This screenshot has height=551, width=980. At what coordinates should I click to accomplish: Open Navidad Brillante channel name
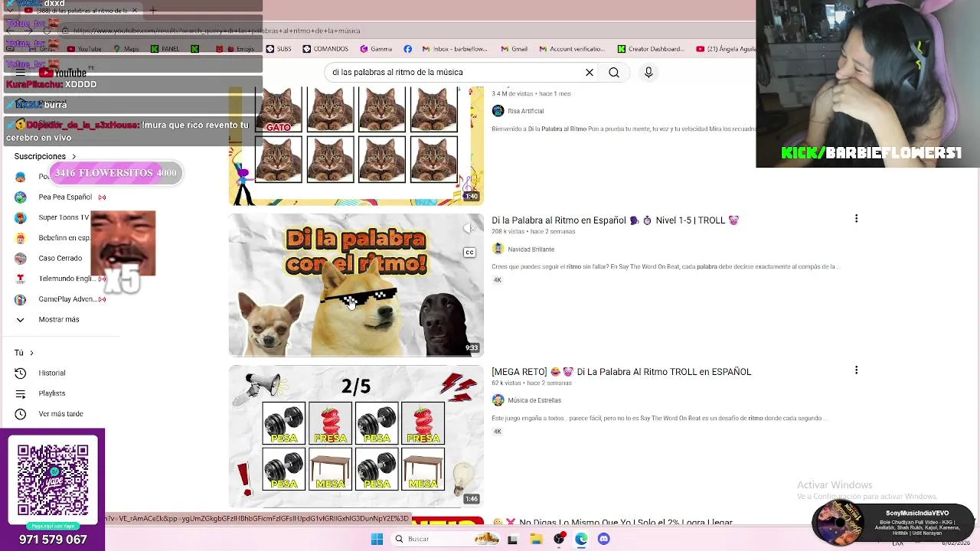pos(531,249)
